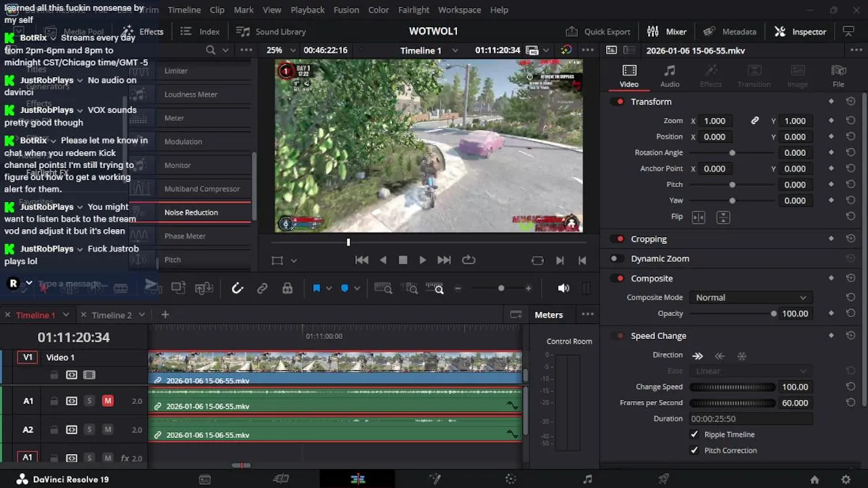Screen dimensions: 868x488
Task: Add a blue marker to the timeline
Action: 344,289
